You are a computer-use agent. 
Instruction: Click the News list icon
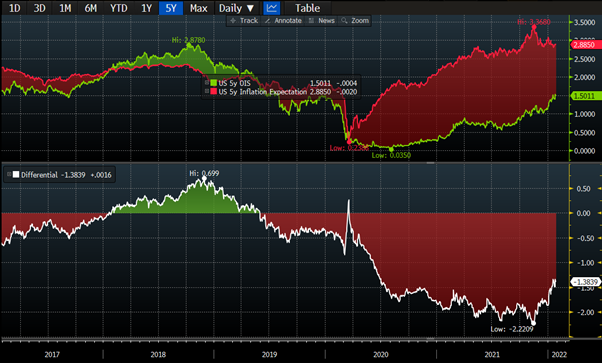(x=311, y=20)
